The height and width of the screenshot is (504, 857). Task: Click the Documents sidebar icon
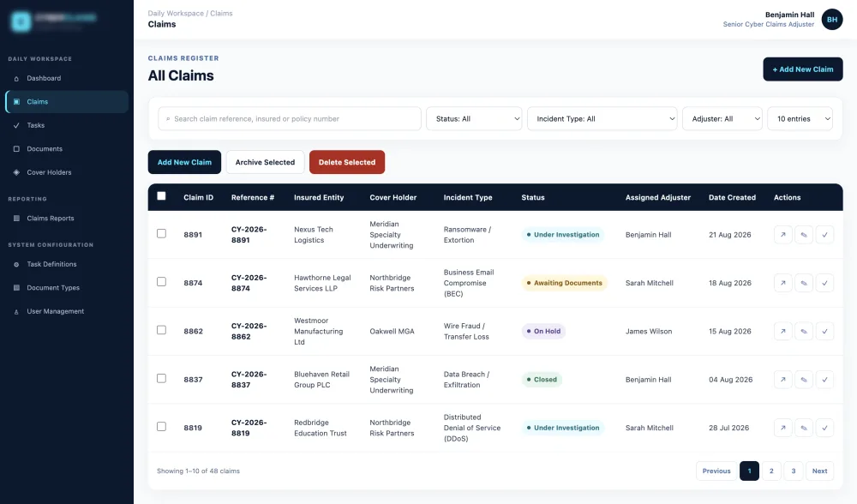click(16, 148)
